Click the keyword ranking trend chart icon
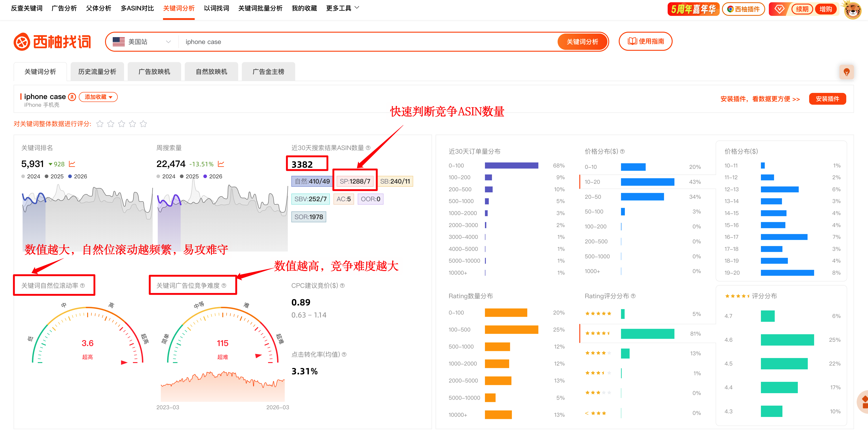The width and height of the screenshot is (868, 431). click(72, 164)
